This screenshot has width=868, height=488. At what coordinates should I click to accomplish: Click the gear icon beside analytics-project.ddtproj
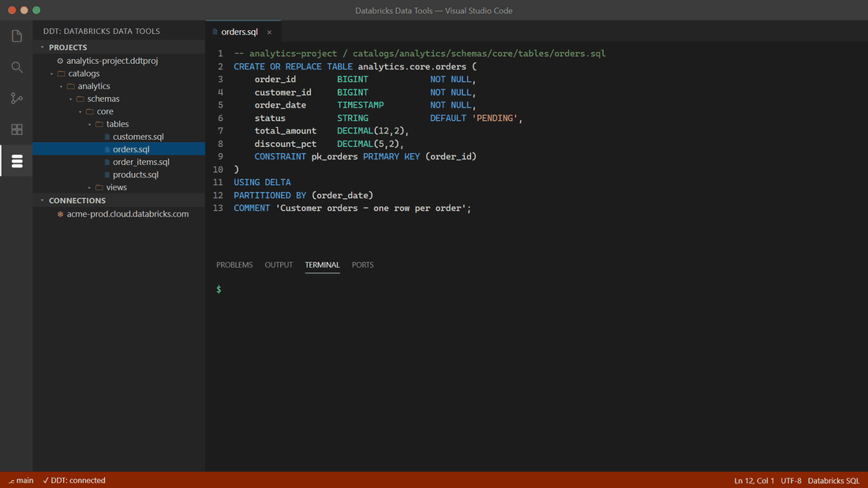coord(60,61)
